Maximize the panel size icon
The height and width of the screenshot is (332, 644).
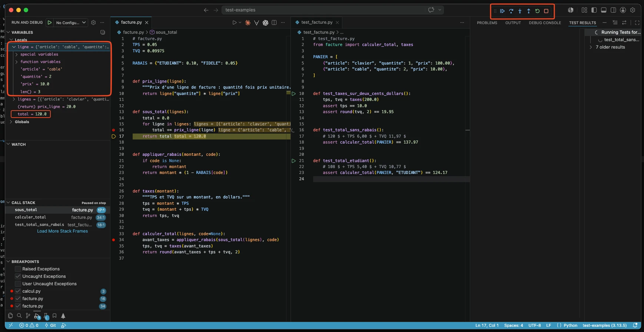click(637, 23)
